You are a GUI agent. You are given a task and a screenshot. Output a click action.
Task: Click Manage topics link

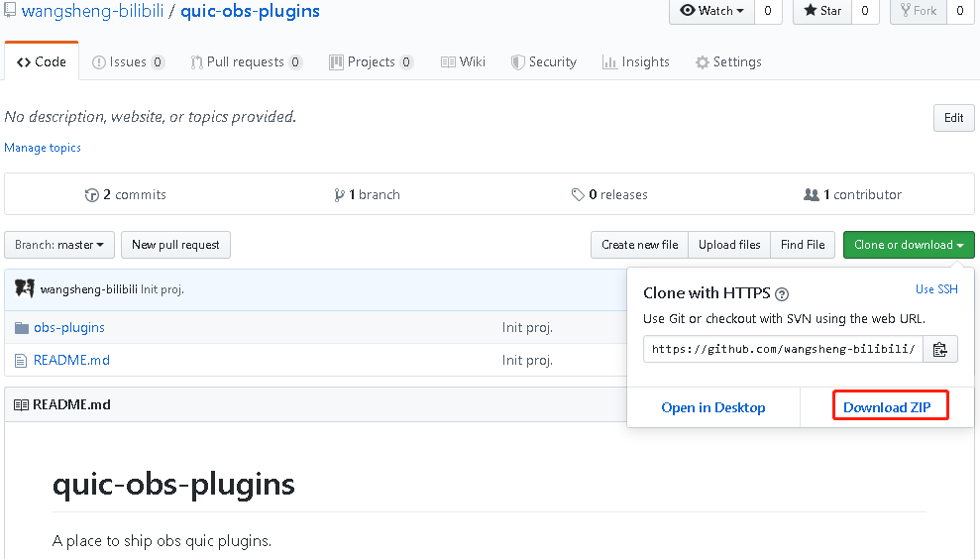click(43, 148)
